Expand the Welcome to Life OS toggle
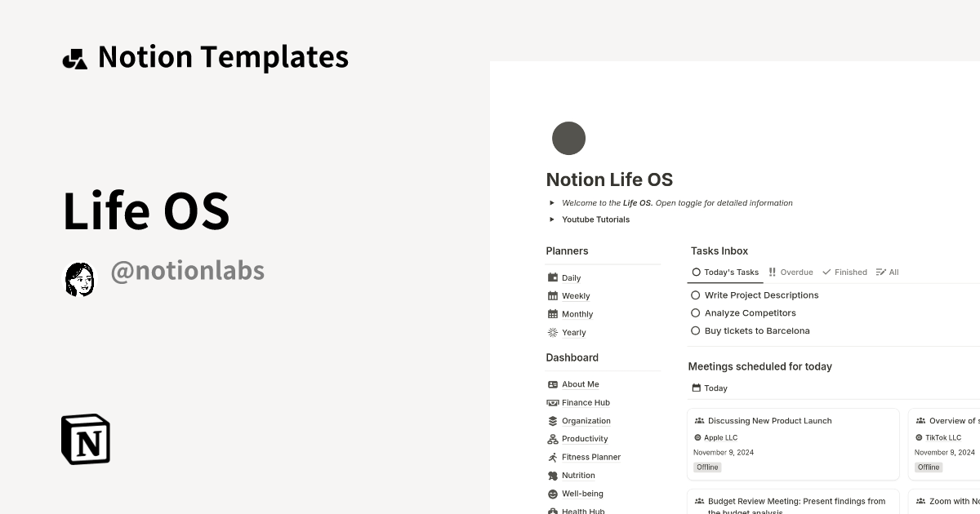Viewport: 980px width, 514px height. pyautogui.click(x=551, y=202)
